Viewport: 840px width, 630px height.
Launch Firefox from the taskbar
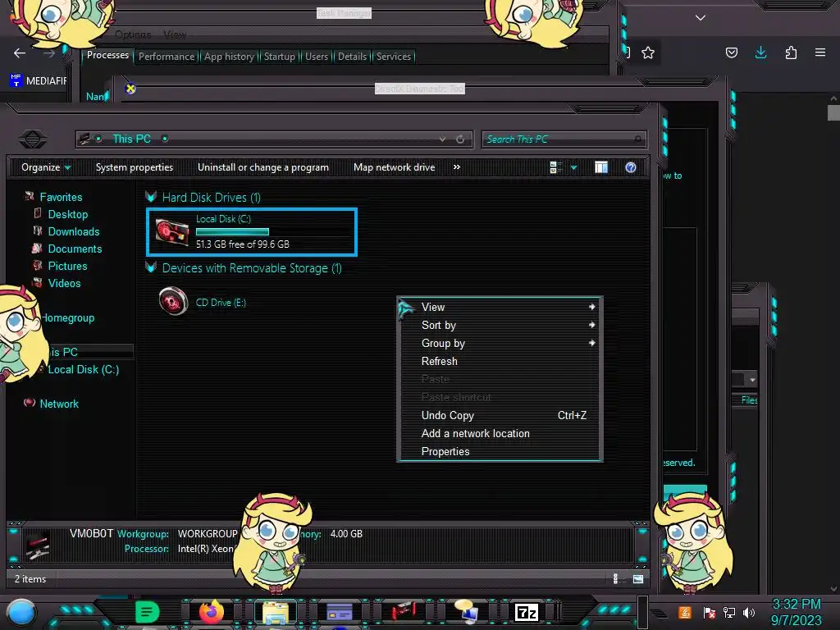(212, 612)
